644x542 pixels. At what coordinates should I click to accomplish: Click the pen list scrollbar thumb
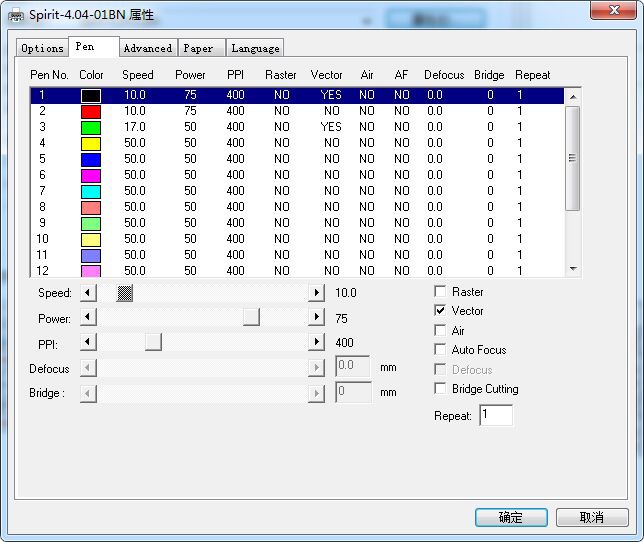coord(573,158)
